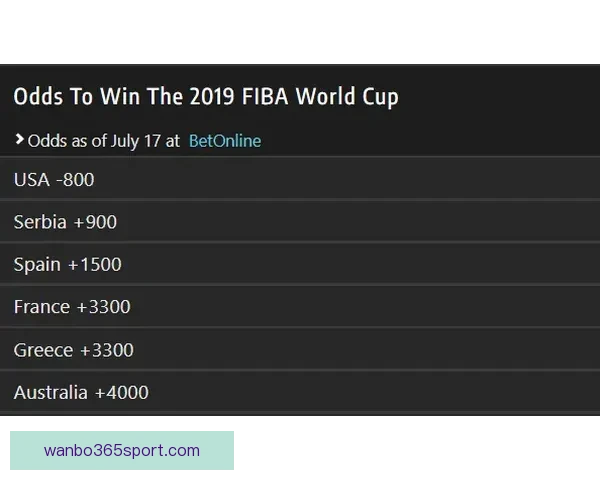Click the +1500 odds value
Viewport: 600px width, 480px height.
click(95, 265)
